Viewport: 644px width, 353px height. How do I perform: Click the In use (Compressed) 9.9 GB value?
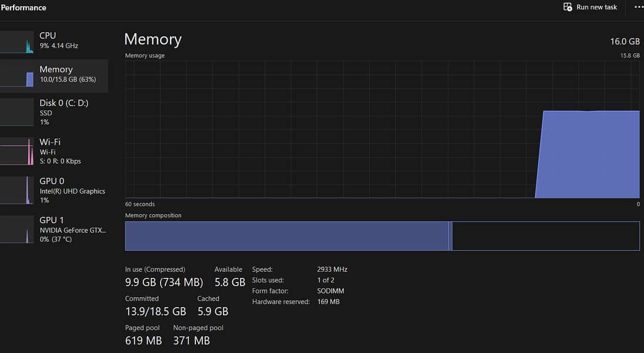[x=164, y=282]
